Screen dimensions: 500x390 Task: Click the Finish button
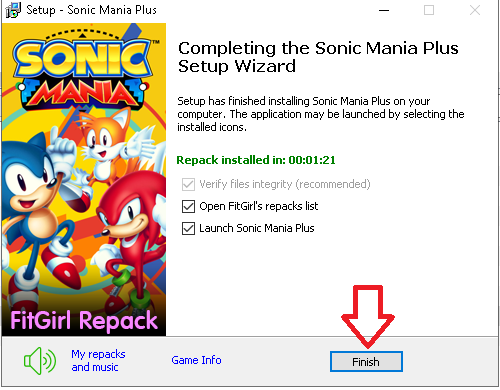[x=366, y=361]
